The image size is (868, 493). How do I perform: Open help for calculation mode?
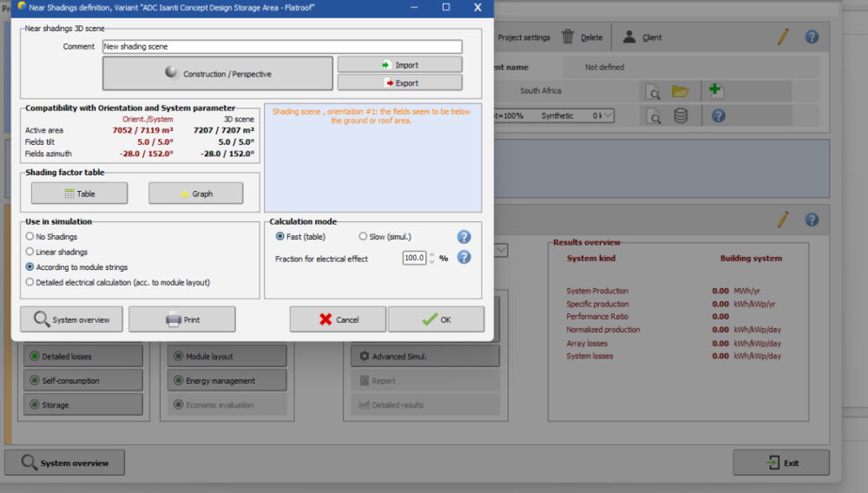pos(464,237)
